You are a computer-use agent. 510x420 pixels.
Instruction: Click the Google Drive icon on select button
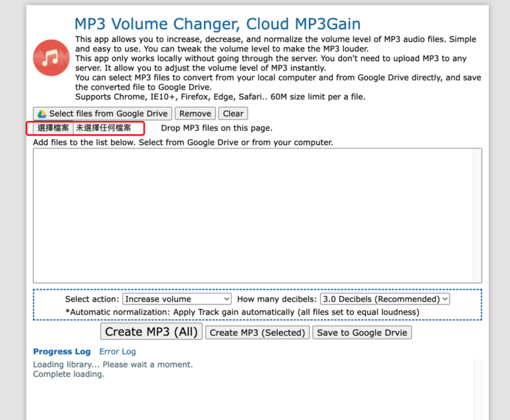click(42, 114)
